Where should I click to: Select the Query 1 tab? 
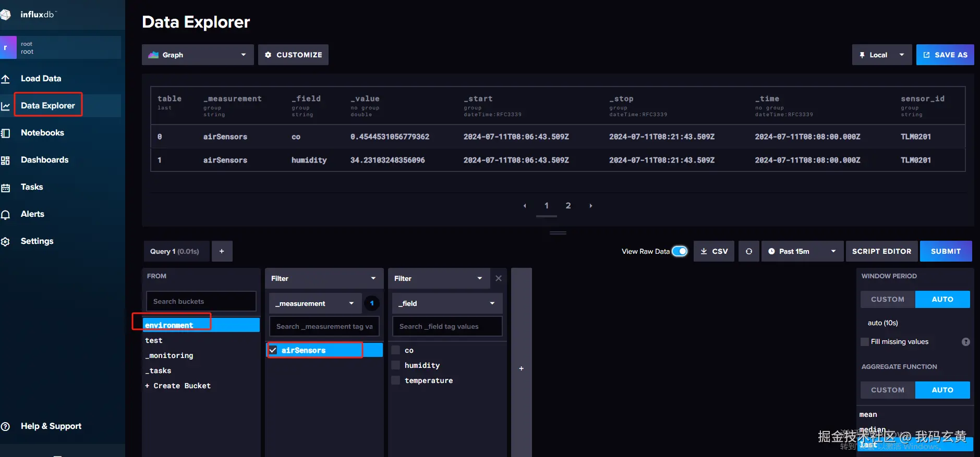pyautogui.click(x=176, y=251)
